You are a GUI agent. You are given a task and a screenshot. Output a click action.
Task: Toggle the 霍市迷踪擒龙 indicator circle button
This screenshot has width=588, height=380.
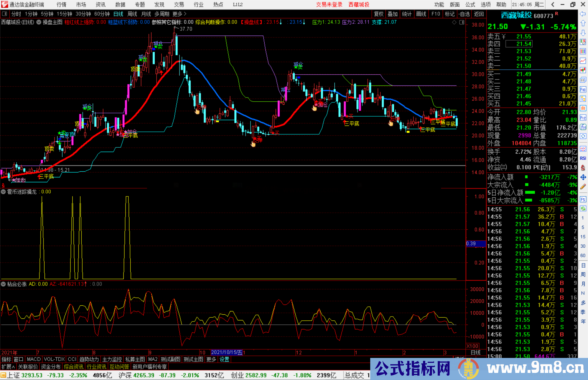pos(3,192)
